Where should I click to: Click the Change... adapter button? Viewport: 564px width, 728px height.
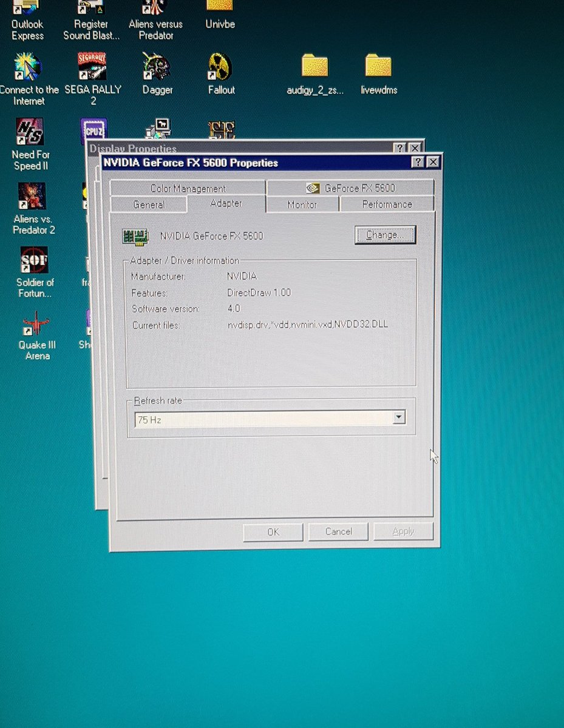(x=385, y=235)
